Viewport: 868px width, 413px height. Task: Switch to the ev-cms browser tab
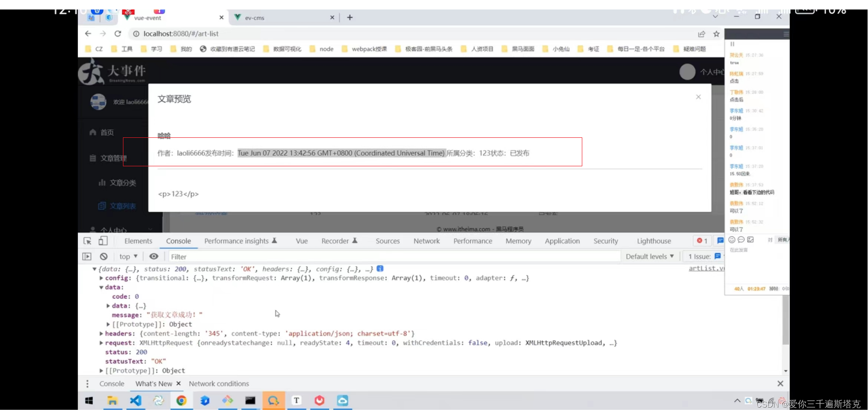(284, 18)
